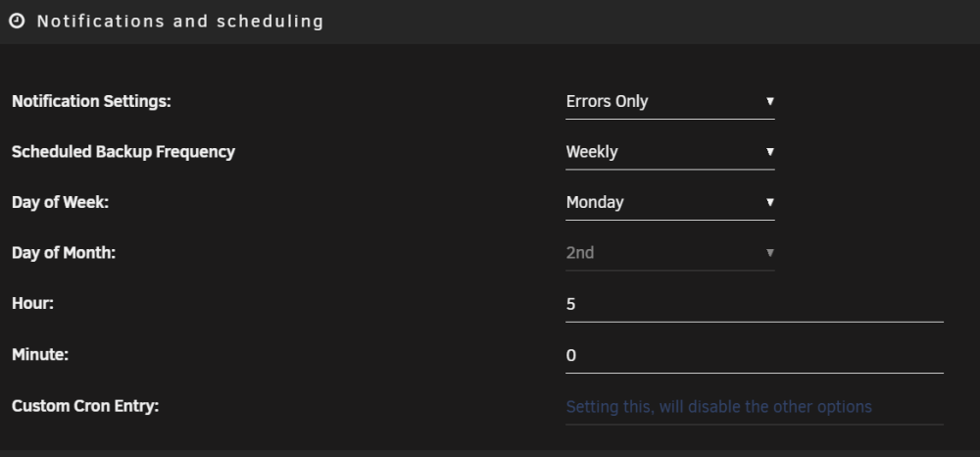Screen dimensions: 980x457
Task: Click the arrow on the Monday dropdown
Action: pyautogui.click(x=770, y=203)
